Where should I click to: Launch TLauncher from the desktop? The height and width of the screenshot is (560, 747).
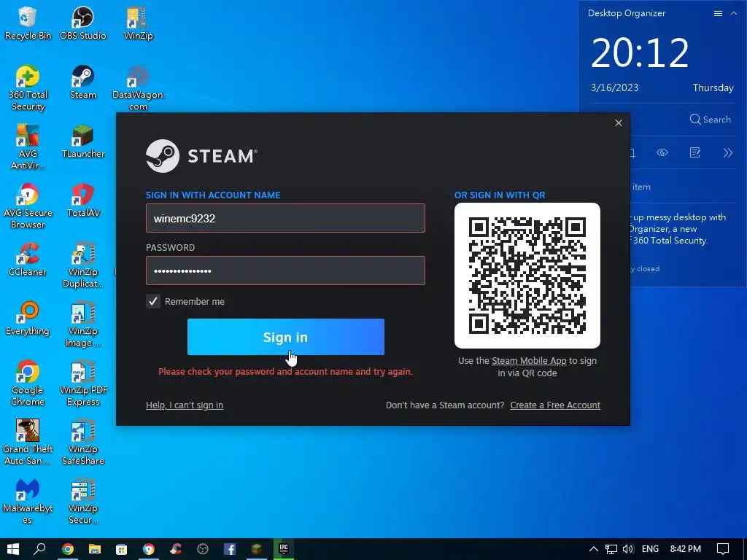click(83, 141)
